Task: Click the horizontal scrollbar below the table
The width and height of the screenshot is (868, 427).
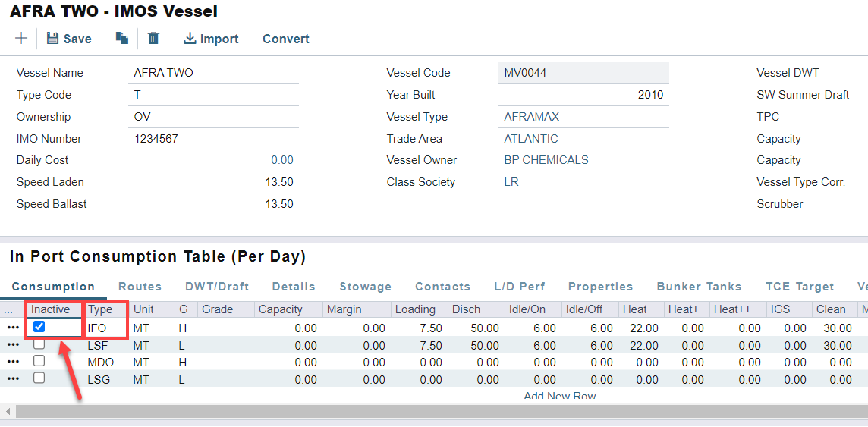Action: pos(432,411)
